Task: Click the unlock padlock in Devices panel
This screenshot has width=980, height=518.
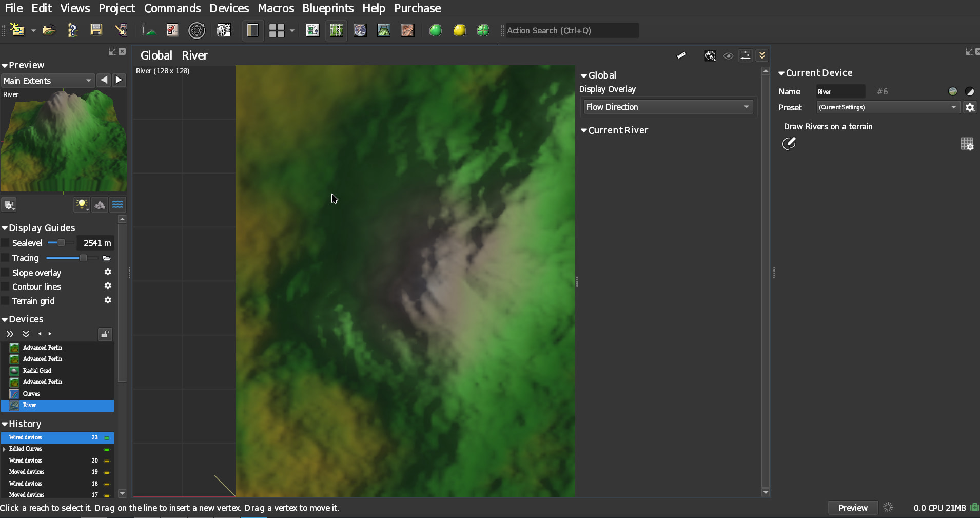Action: [105, 334]
